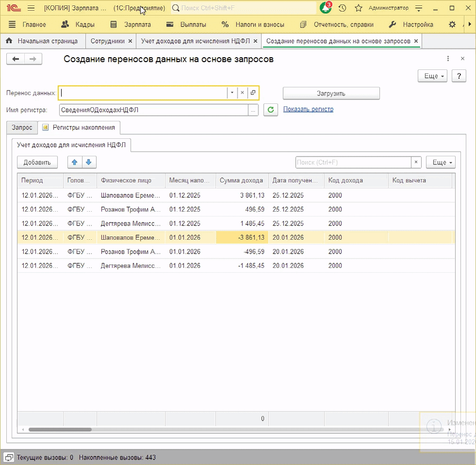Move row down with blue arrow
This screenshot has height=465, width=476.
pyautogui.click(x=89, y=162)
